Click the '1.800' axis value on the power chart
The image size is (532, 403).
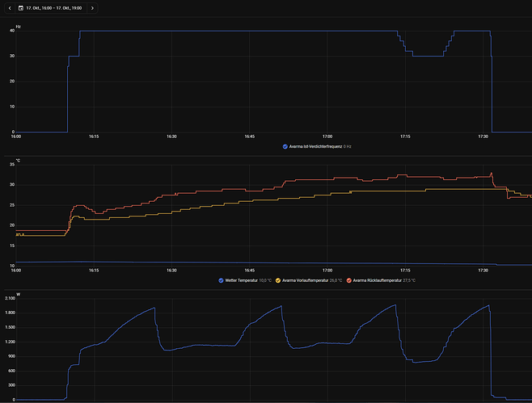click(11, 313)
